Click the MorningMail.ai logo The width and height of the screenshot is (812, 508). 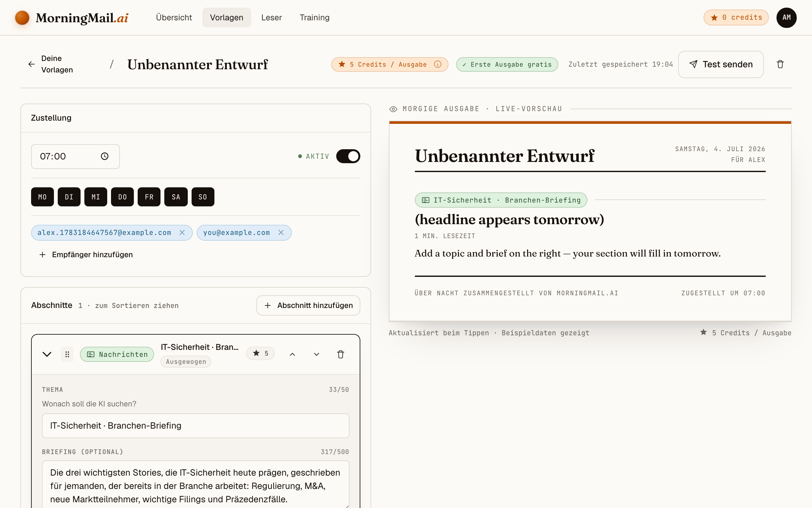tap(71, 17)
